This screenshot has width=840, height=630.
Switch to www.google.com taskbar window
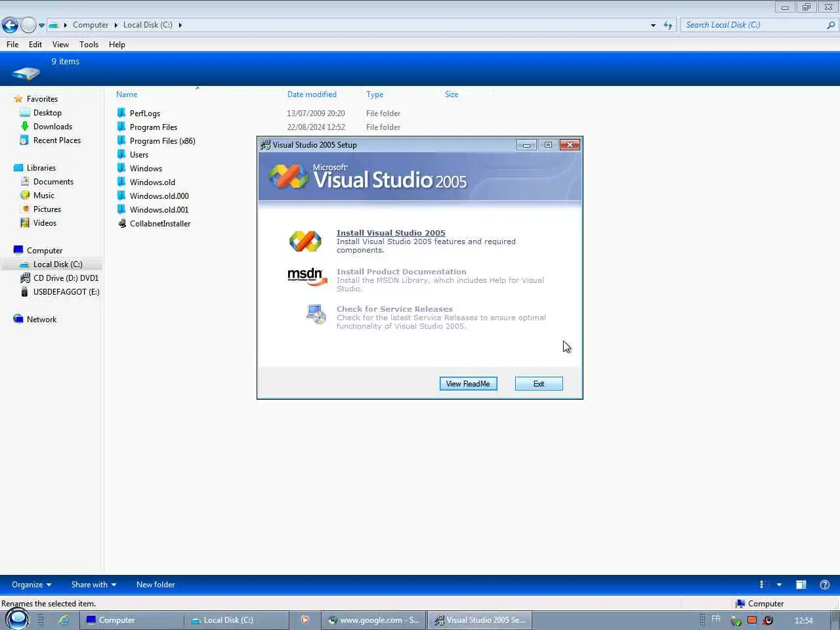(374, 620)
